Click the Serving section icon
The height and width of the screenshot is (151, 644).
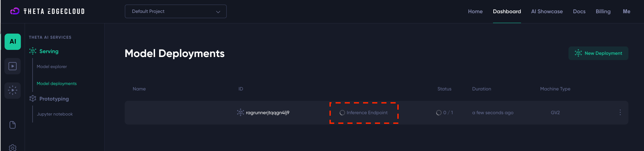[x=33, y=51]
